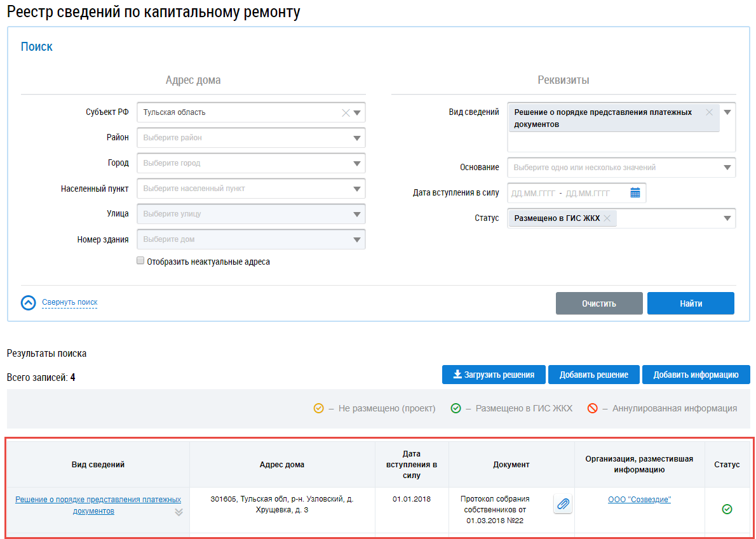
Task: Click the Загрузить решения button
Action: tap(493, 375)
